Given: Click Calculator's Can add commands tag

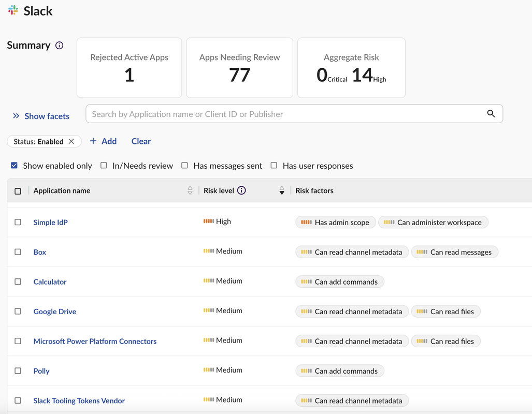Looking at the screenshot, I should [x=340, y=282].
